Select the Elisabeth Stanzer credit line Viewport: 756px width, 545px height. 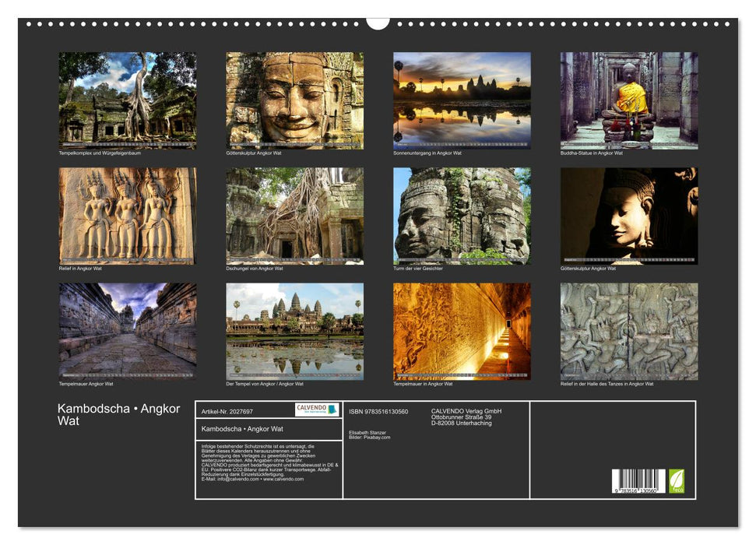click(368, 434)
